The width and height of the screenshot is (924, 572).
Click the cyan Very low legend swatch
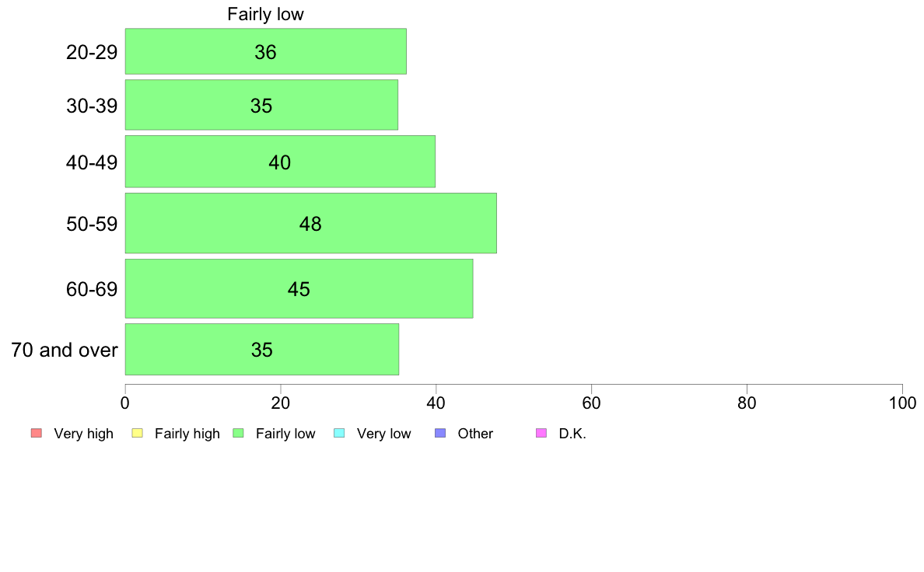coord(339,433)
